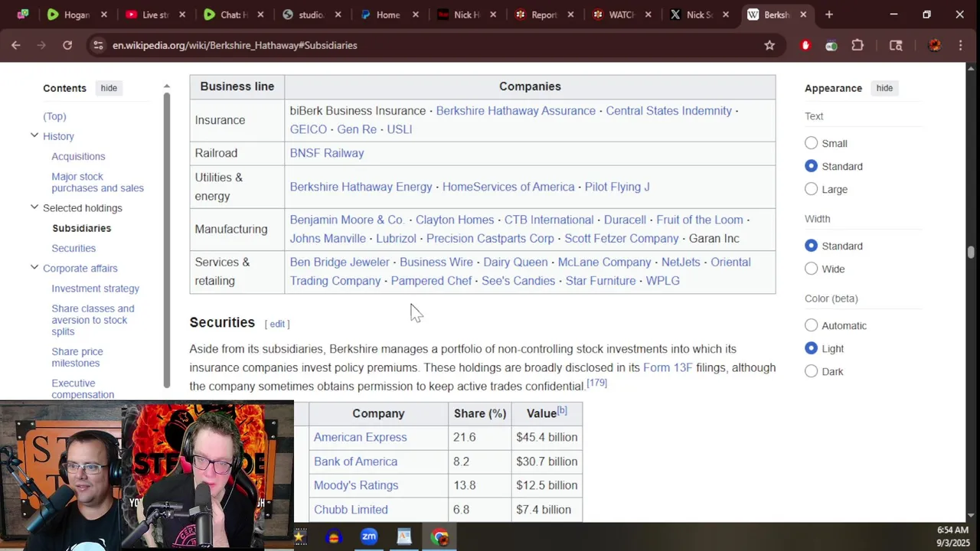Open the Berkshire Hathaway Energy link
The image size is (980, 551).
tap(361, 187)
